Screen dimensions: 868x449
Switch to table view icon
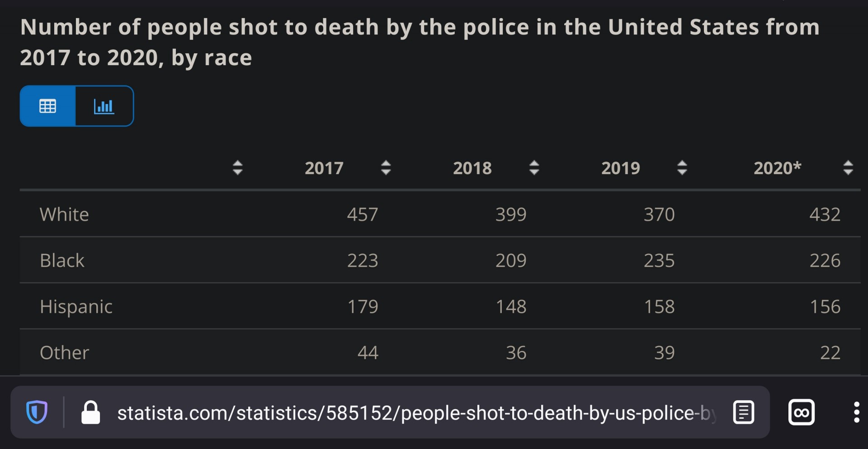(x=47, y=106)
